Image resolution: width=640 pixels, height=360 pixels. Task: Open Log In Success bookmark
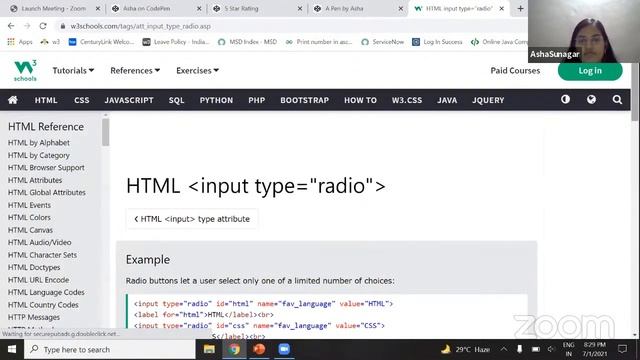(437, 42)
